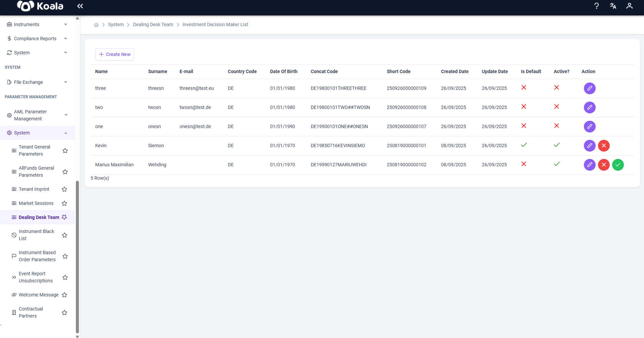This screenshot has width=644, height=338.
Task: Open Tenant General Parameters page
Action: coord(34,151)
